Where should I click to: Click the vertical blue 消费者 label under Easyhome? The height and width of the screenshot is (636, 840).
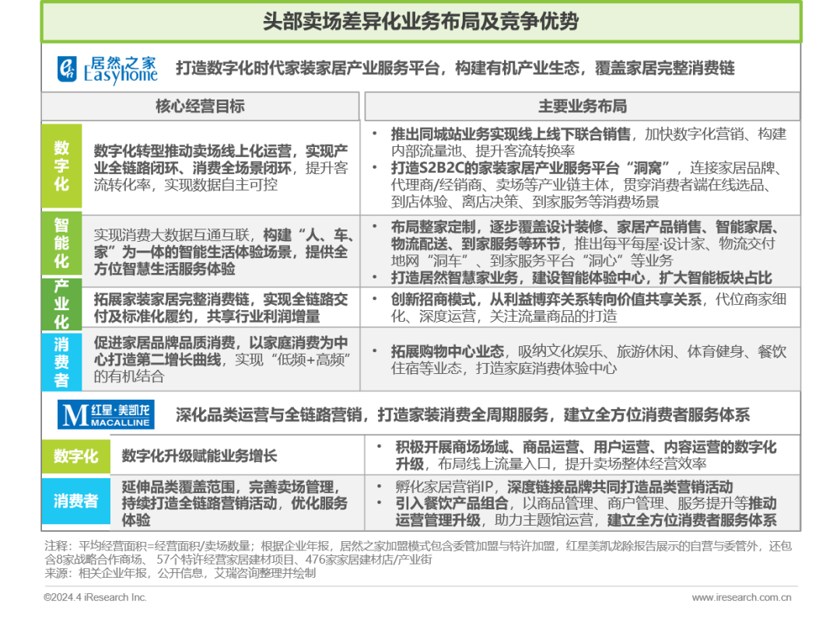tap(61, 362)
